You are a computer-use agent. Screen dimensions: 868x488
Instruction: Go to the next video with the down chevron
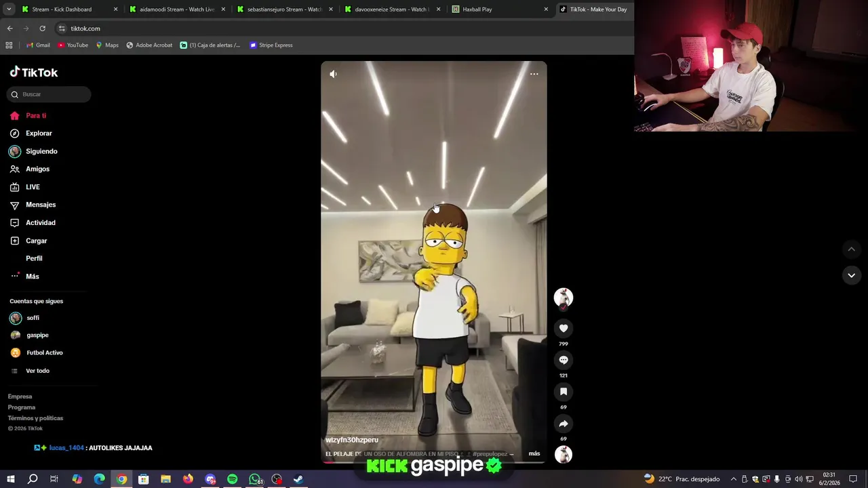click(x=851, y=275)
